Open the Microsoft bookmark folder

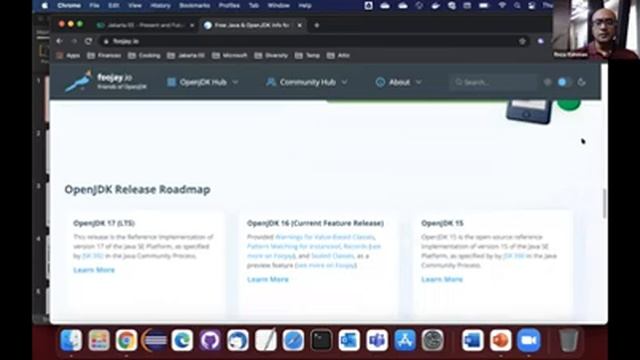pyautogui.click(x=229, y=56)
